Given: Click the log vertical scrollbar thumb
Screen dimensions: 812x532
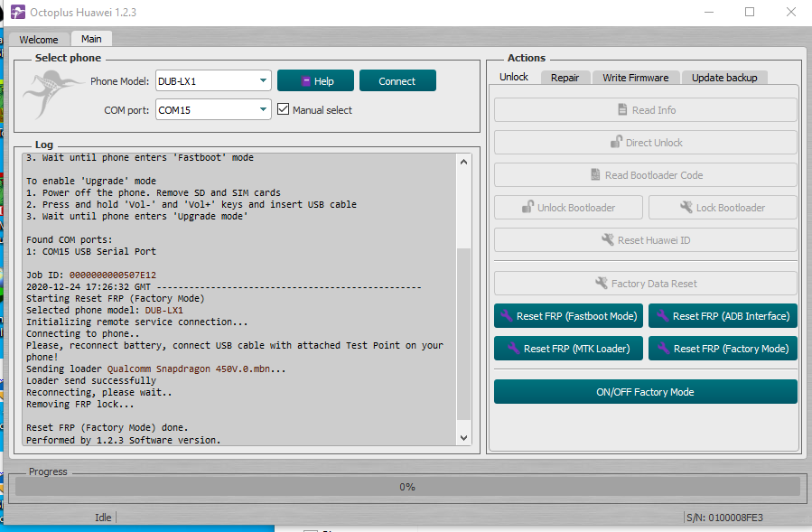Looking at the screenshot, I should pos(463,334).
